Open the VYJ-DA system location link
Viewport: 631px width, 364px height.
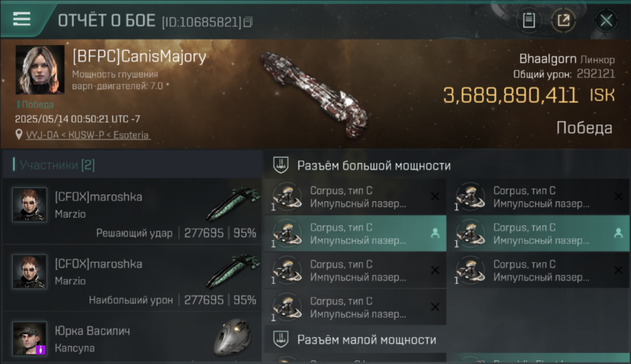88,135
